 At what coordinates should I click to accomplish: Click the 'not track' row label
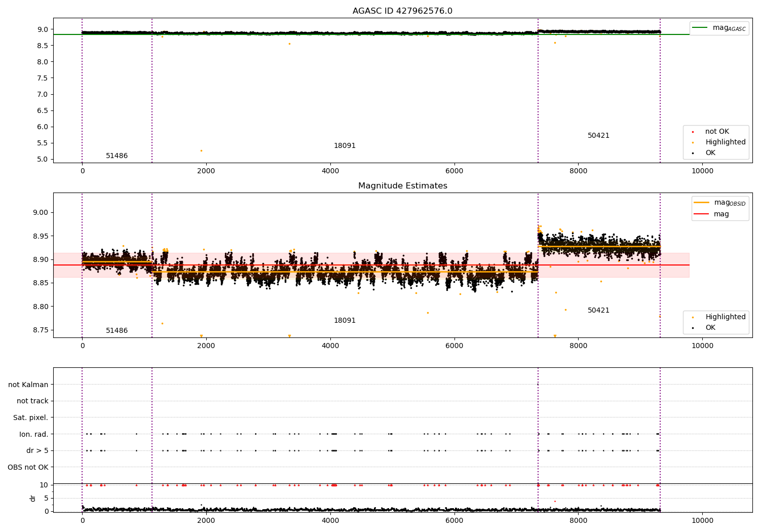[32, 401]
